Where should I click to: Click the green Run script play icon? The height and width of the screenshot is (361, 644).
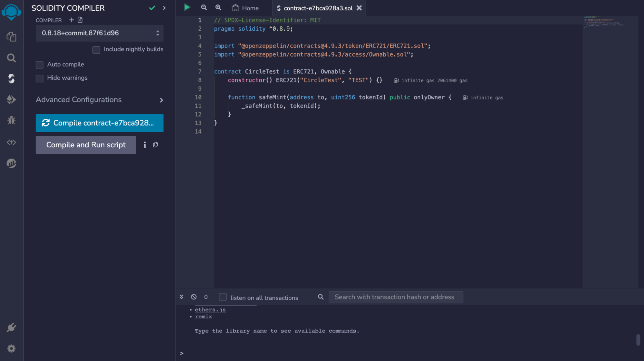coord(187,7)
